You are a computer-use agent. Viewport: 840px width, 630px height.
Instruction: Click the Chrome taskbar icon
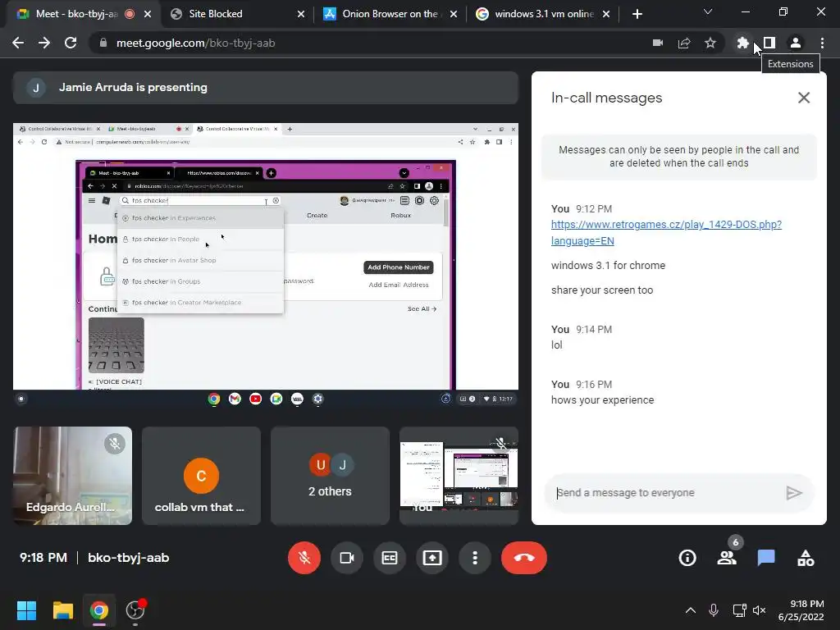click(99, 610)
